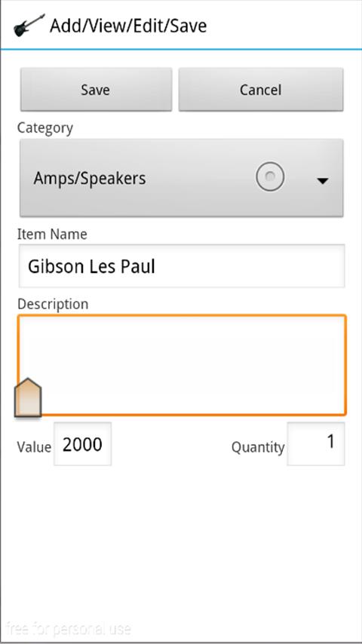362x644 pixels.
Task: Click inside the Description text box
Action: pyautogui.click(x=182, y=365)
